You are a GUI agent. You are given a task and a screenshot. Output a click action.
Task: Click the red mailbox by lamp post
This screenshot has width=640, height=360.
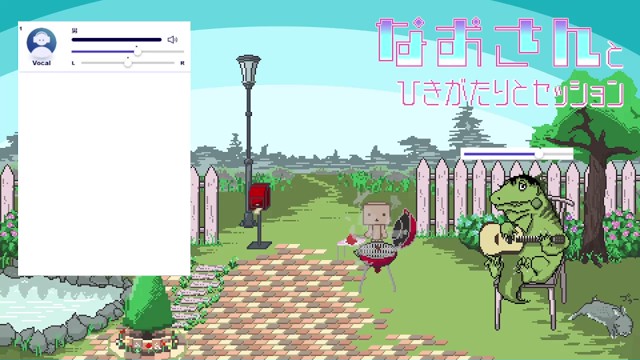click(x=259, y=196)
